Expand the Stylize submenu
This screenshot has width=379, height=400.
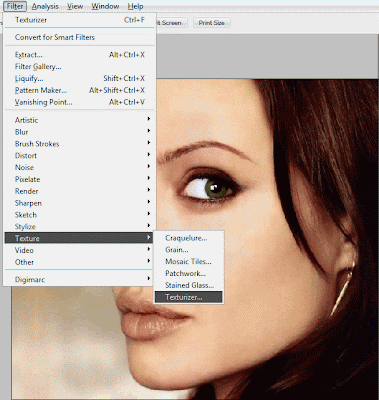80,227
